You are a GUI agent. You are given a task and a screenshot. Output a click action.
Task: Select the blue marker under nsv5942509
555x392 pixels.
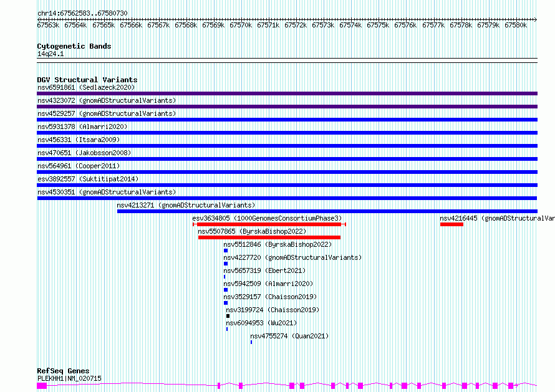click(226, 290)
